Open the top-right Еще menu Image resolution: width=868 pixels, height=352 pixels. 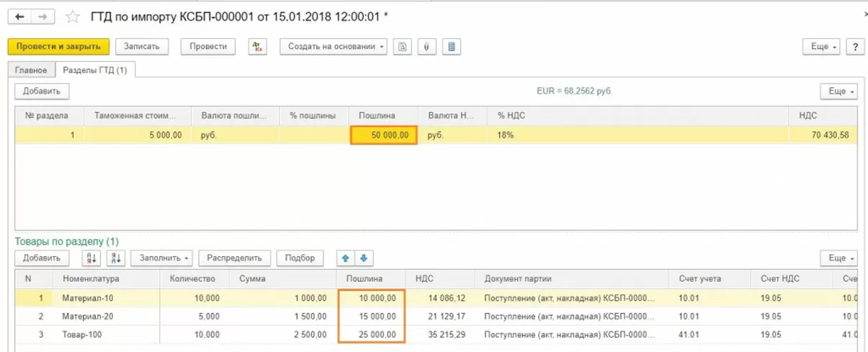(822, 46)
